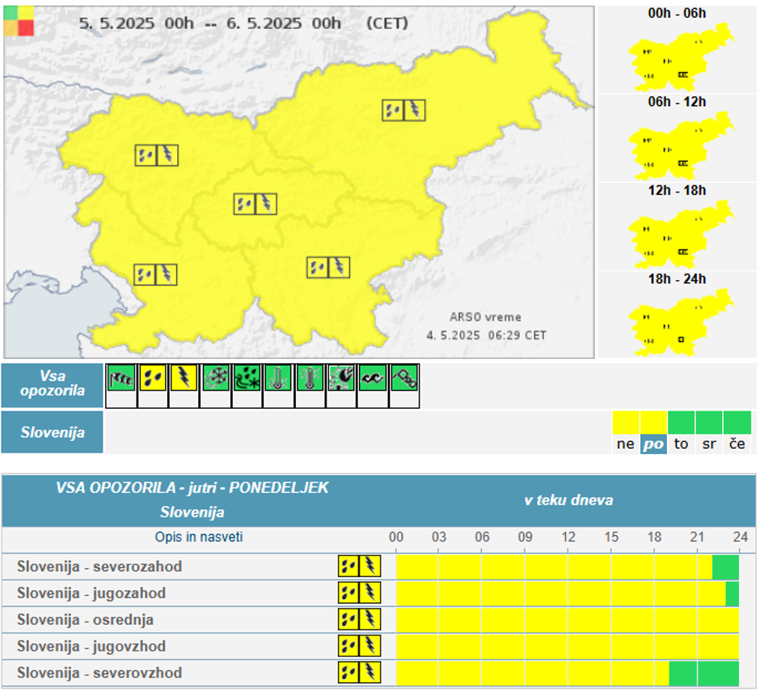The width and height of the screenshot is (760, 700).
Task: Open the warning icon beside Slovenija - osrednja
Action: coord(358,619)
